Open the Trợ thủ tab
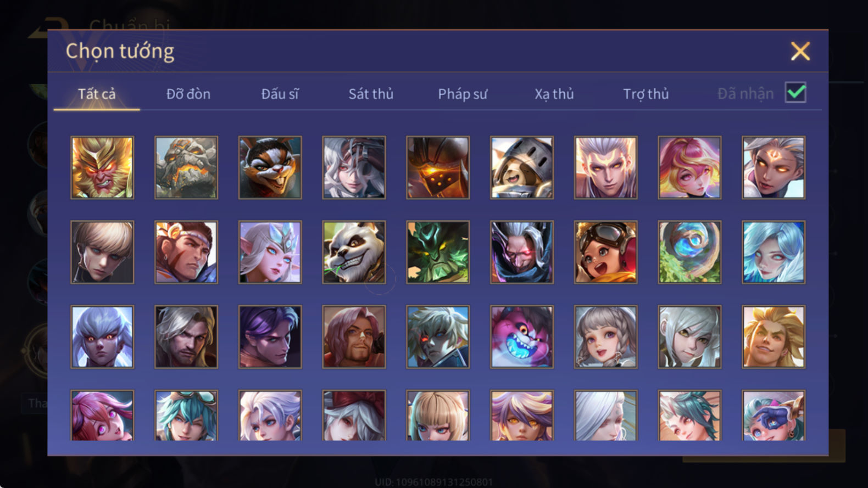Viewport: 868px width, 488px height. point(646,94)
